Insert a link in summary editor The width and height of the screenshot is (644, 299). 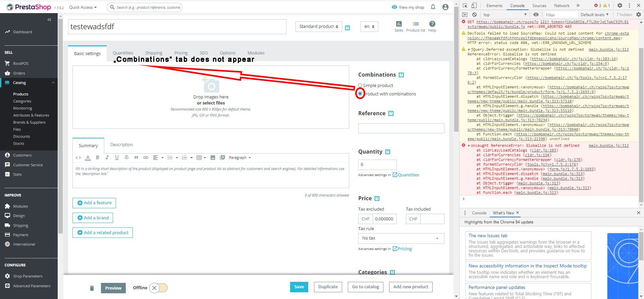146,158
